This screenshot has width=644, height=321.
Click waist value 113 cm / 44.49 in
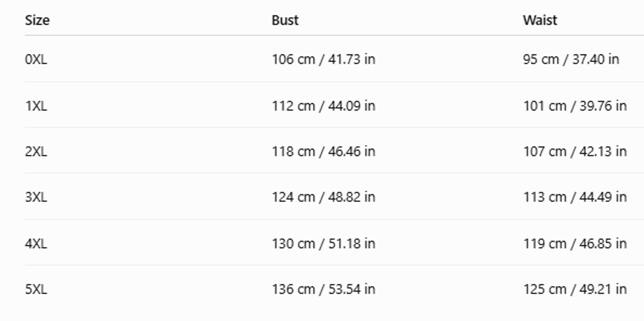point(575,197)
